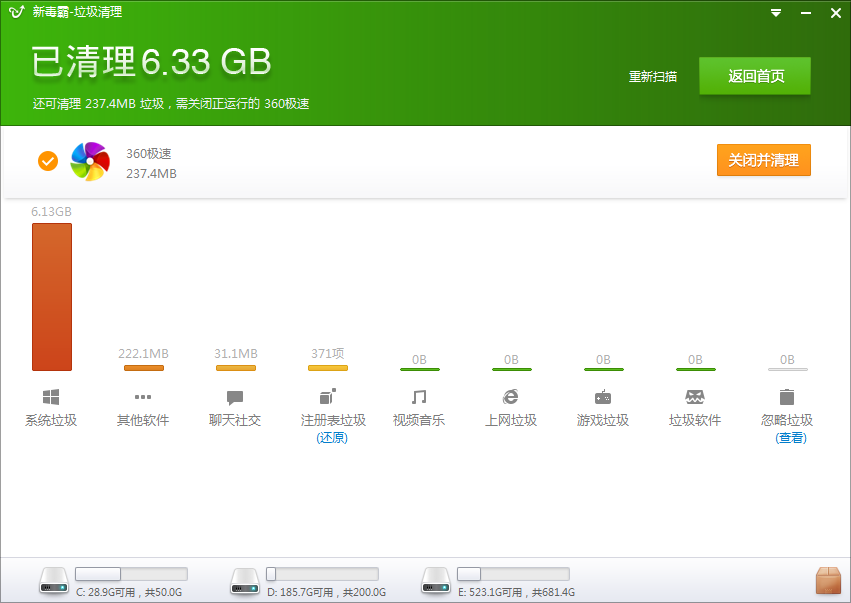Click the 游戏垃圾 gamepad icon
851x603 pixels.
tap(603, 397)
